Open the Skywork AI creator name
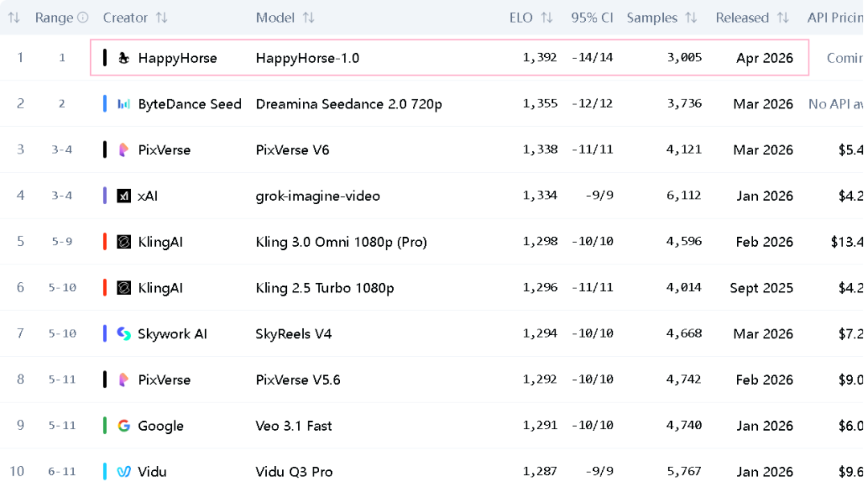This screenshot has width=868, height=487. 172,334
